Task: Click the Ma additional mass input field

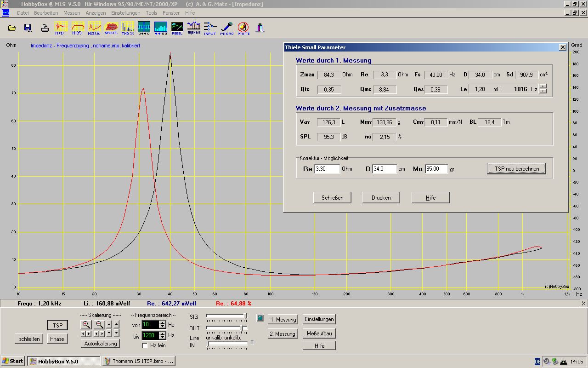Action: click(436, 169)
